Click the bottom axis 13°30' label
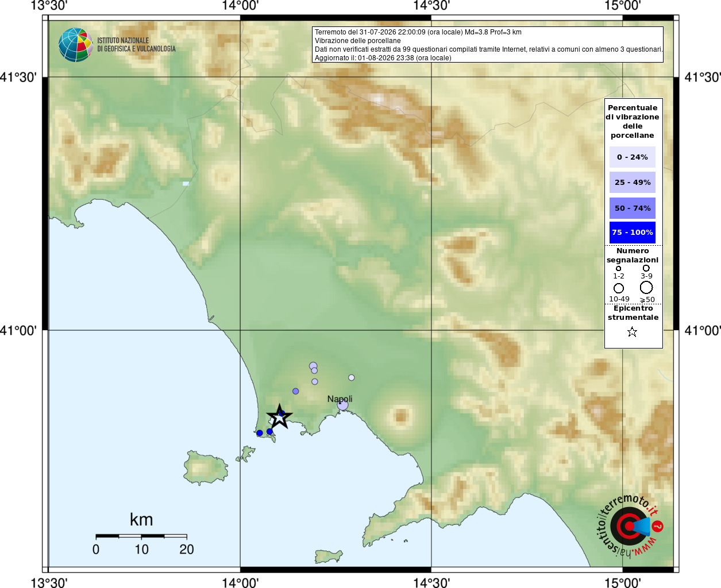721x588 pixels. click(x=49, y=582)
